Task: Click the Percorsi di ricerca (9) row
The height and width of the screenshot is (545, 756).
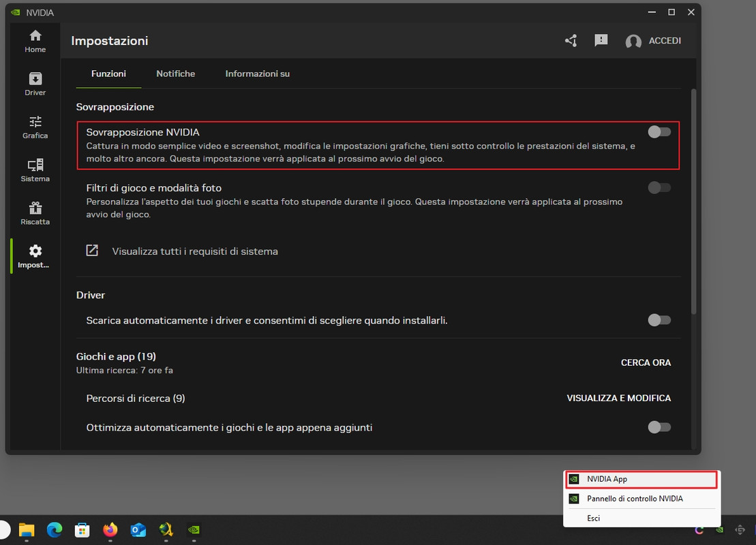Action: [x=378, y=399]
